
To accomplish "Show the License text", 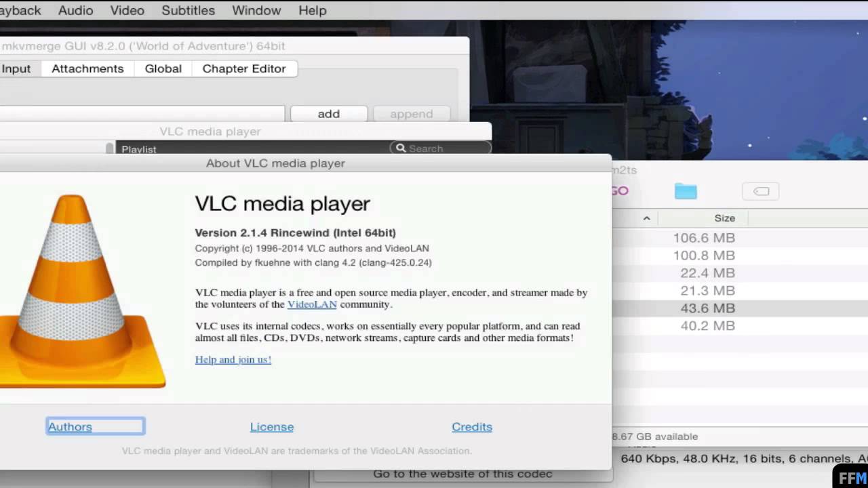I will (x=272, y=426).
